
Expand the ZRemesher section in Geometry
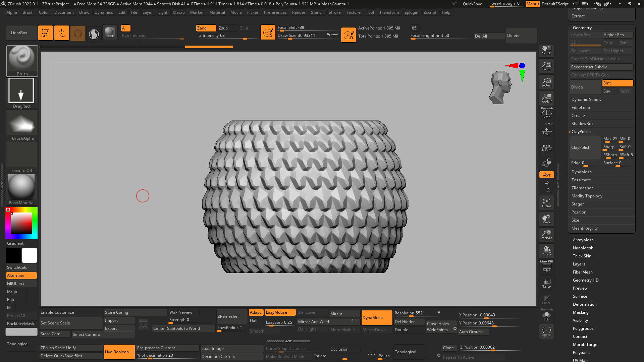tap(582, 188)
